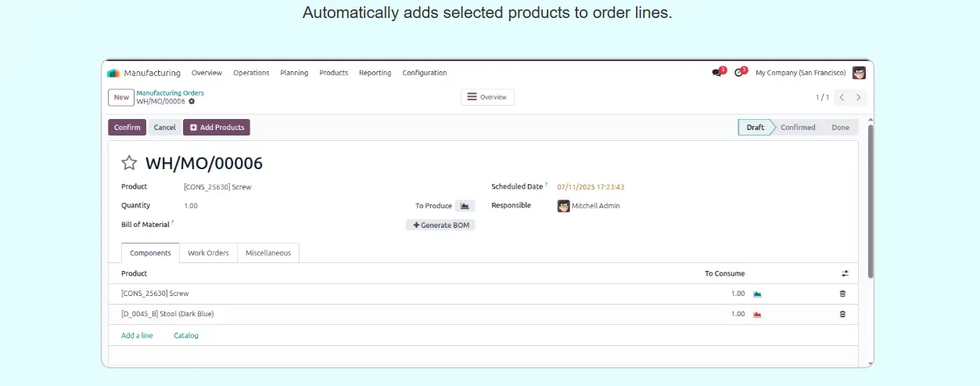Click the To Produce forecast chart button
Screen dimensions: 980x386
point(465,206)
